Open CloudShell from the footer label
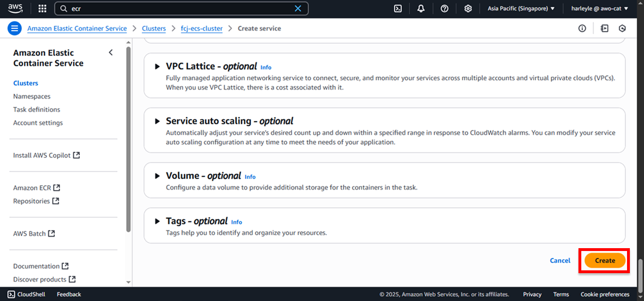The image size is (644, 301). (31, 294)
